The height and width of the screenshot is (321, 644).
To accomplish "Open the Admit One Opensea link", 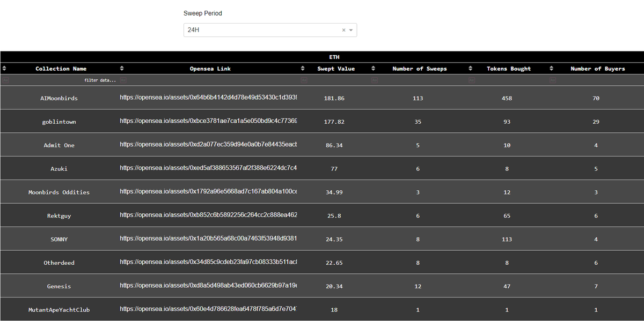I will (x=208, y=145).
